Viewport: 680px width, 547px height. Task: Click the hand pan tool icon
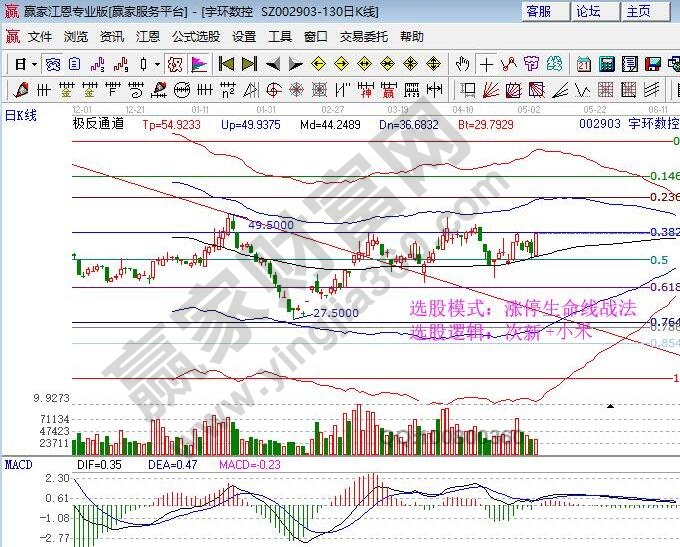(x=462, y=64)
